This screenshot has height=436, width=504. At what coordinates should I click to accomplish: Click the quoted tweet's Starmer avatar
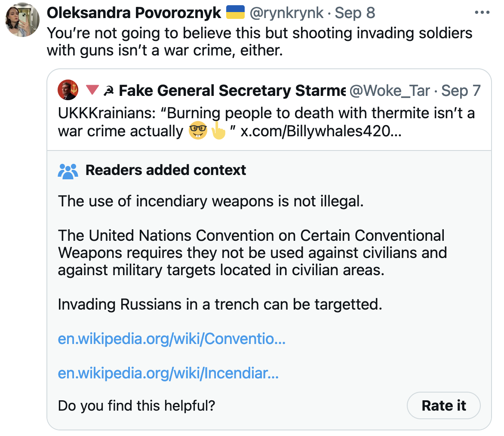(68, 90)
